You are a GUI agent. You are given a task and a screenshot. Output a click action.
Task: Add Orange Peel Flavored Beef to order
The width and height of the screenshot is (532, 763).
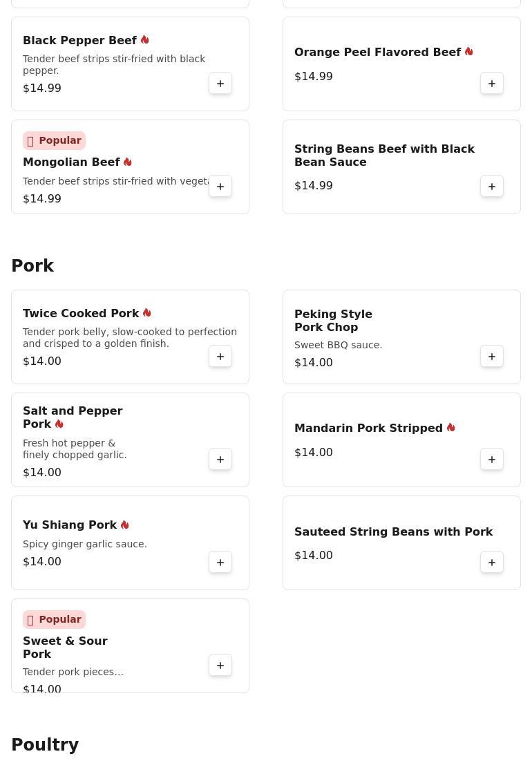click(492, 84)
